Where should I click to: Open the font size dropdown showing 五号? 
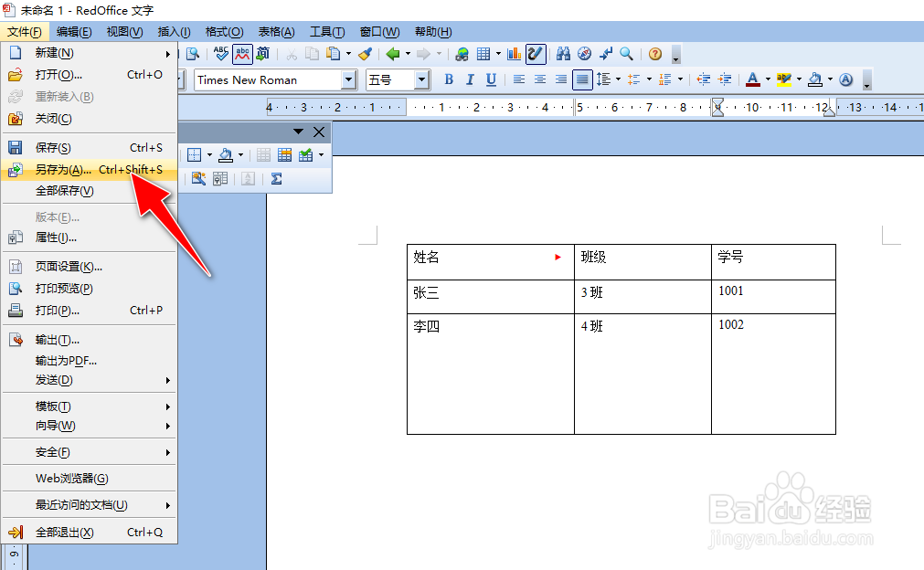[x=422, y=79]
